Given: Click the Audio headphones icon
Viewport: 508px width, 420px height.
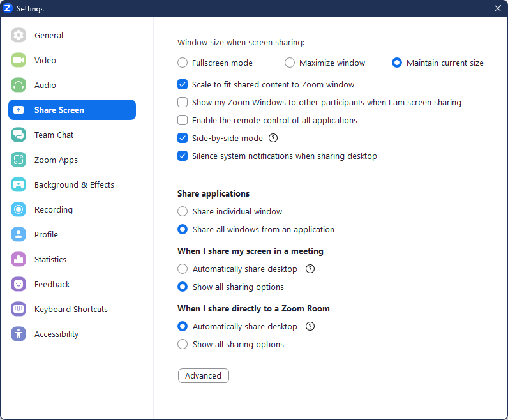Looking at the screenshot, I should (x=19, y=85).
